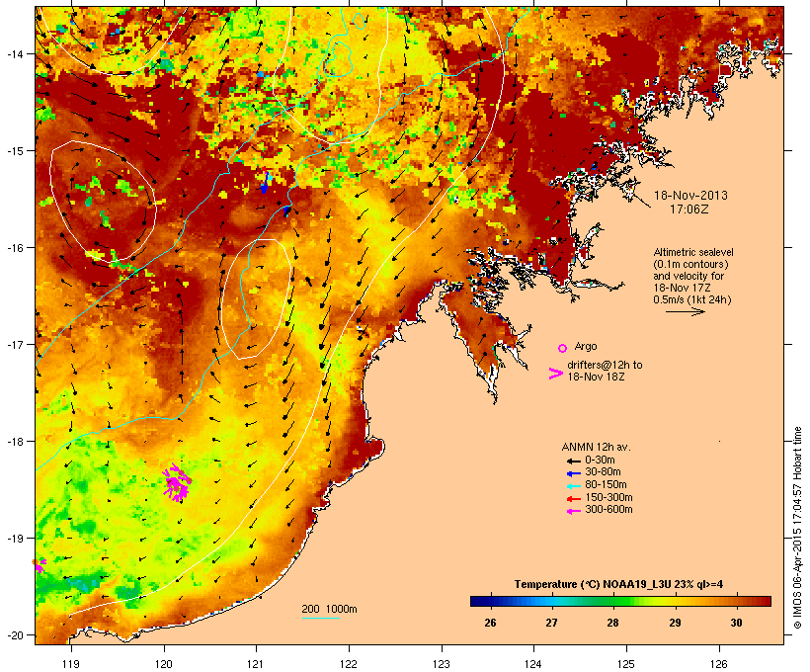Click the colorbar tick label '29'
Image resolution: width=810 pixels, height=672 pixels.
(x=675, y=623)
